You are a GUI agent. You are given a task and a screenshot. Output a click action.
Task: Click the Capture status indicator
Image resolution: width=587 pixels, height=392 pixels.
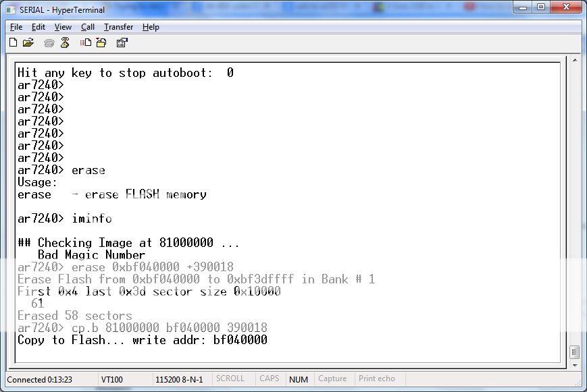[x=332, y=379]
